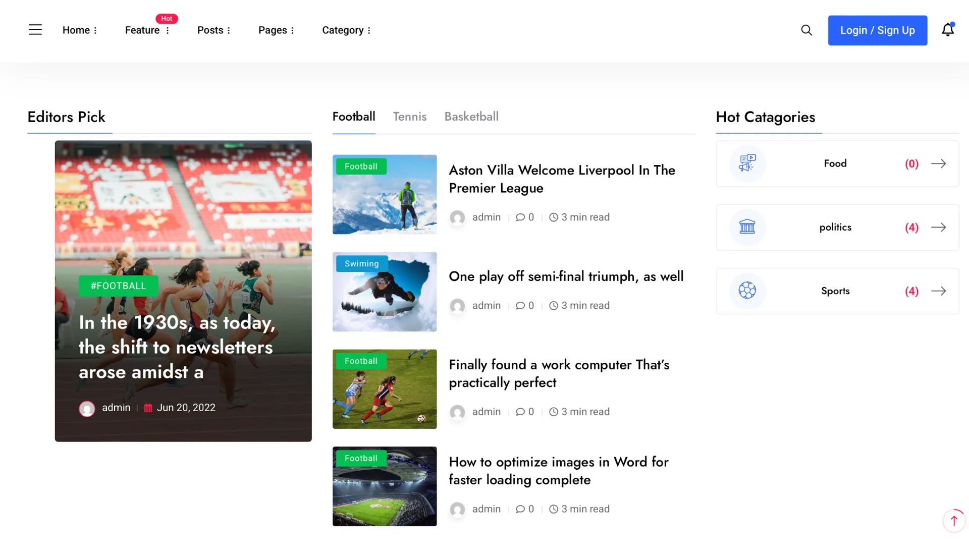Click the Sports soccer ball icon
Viewport: 969px width, 560px height.
click(747, 291)
